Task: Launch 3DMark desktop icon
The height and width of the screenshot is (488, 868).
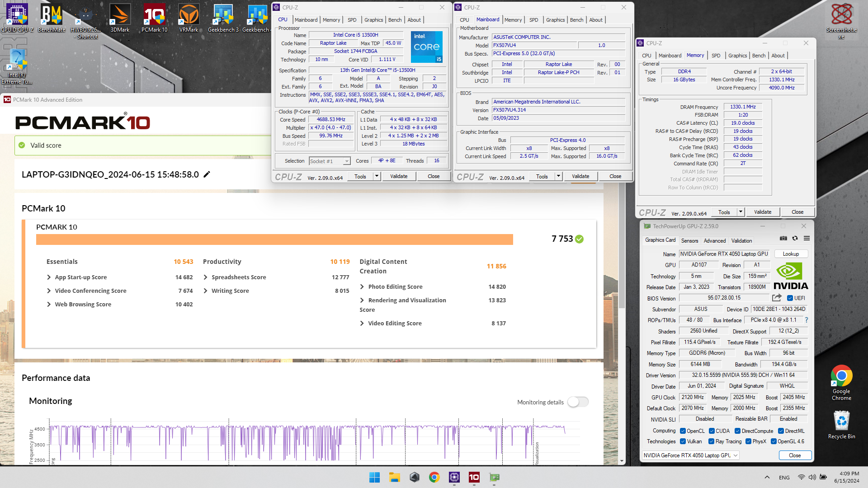Action: click(x=120, y=18)
